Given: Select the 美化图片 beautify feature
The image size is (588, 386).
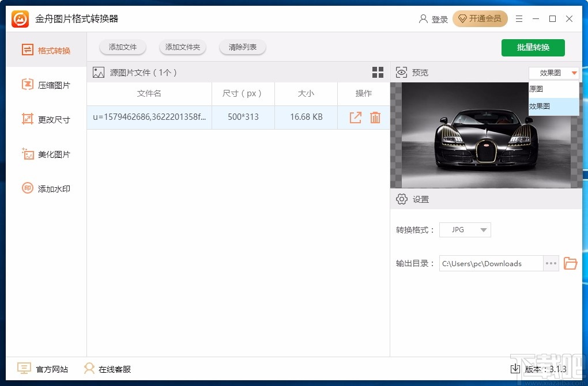Looking at the screenshot, I should [46, 154].
